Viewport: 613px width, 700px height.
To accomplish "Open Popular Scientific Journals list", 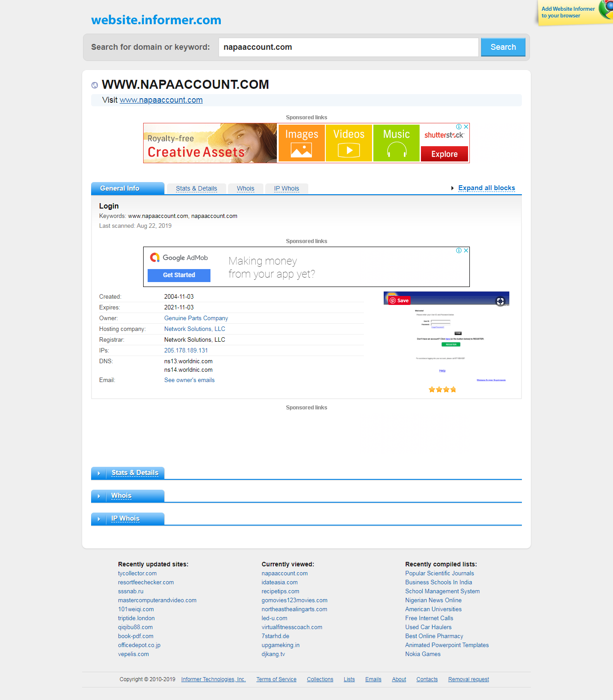I will [439, 574].
